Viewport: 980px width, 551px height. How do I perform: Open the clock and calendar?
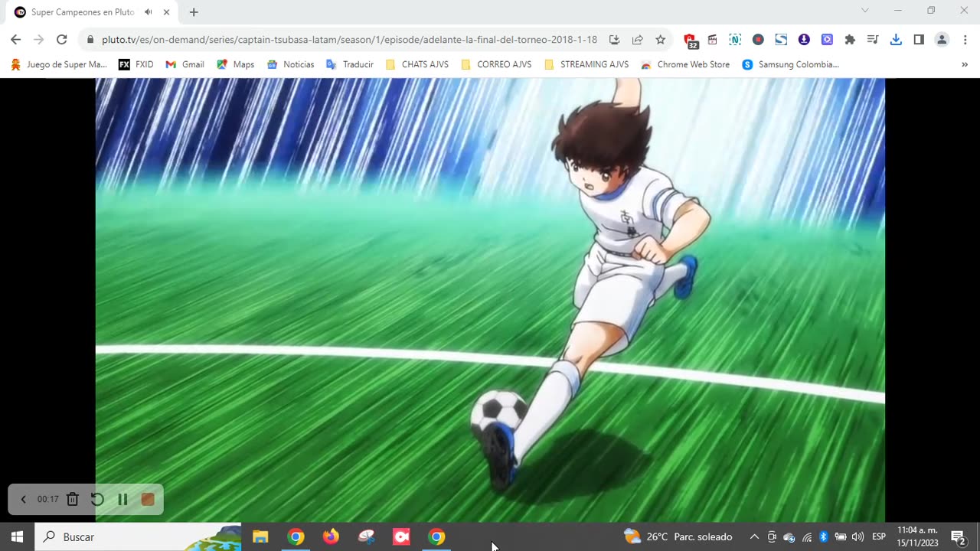(917, 536)
